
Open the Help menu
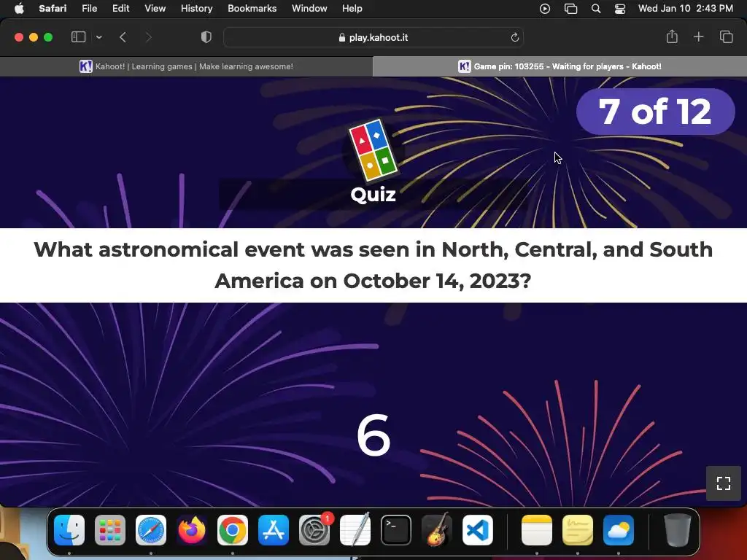(x=352, y=9)
